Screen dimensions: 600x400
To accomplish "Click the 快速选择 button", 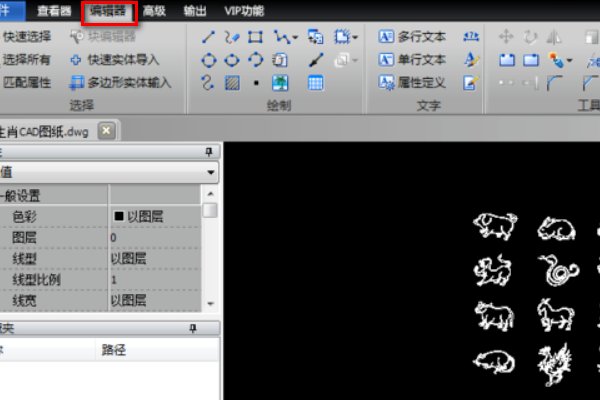I will pos(27,37).
